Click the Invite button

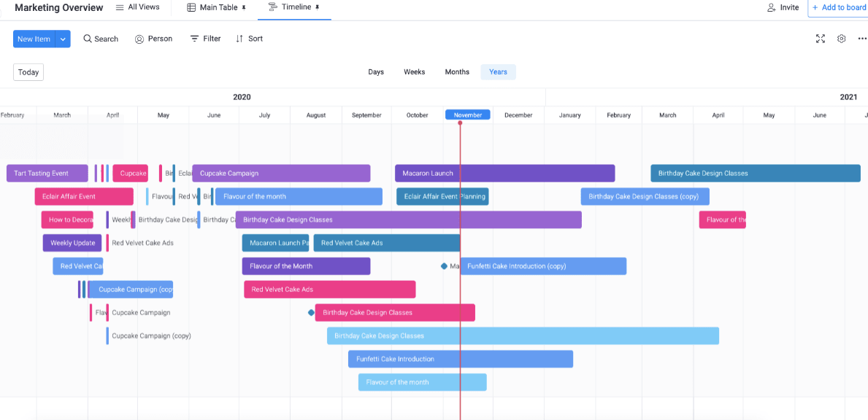[x=783, y=8]
